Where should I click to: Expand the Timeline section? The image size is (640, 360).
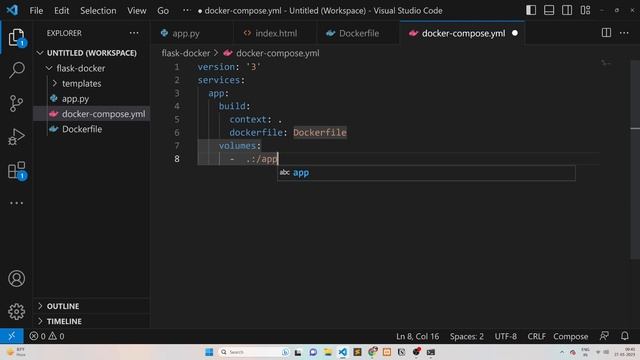click(x=40, y=321)
